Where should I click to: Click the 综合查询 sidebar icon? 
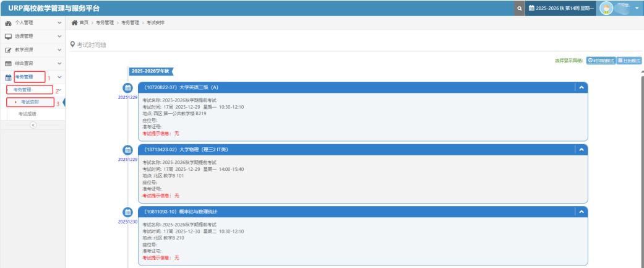click(7, 63)
